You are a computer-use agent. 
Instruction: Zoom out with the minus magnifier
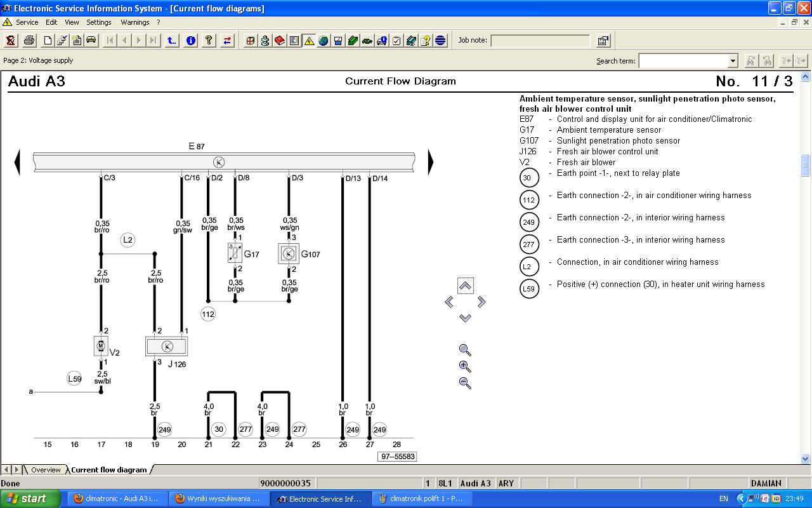coord(465,383)
